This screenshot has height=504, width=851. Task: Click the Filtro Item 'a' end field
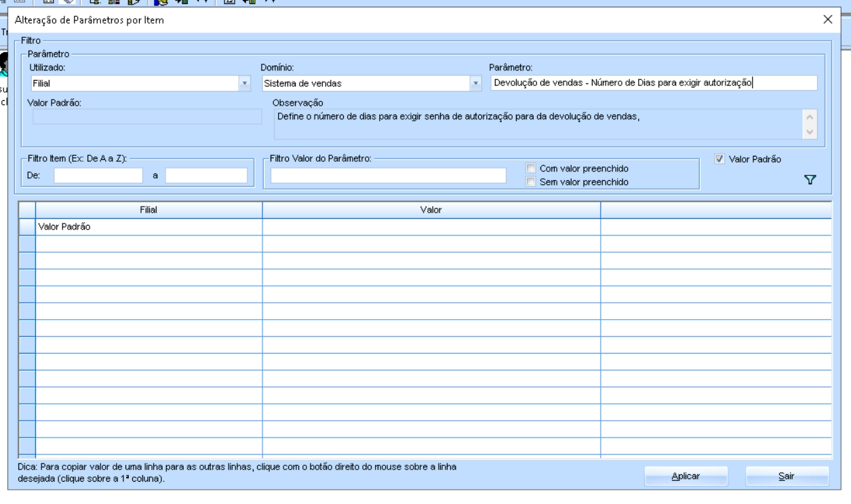(x=206, y=175)
